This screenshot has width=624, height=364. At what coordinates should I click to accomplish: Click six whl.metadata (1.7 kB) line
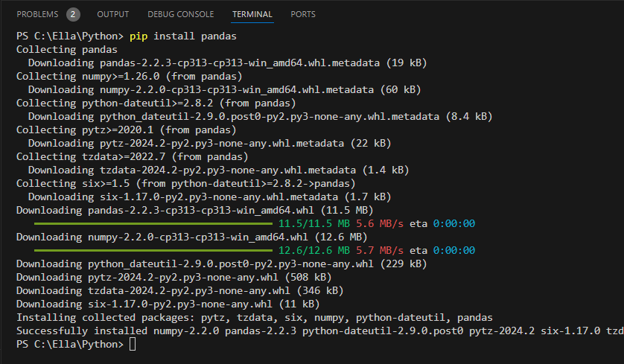[x=210, y=197]
